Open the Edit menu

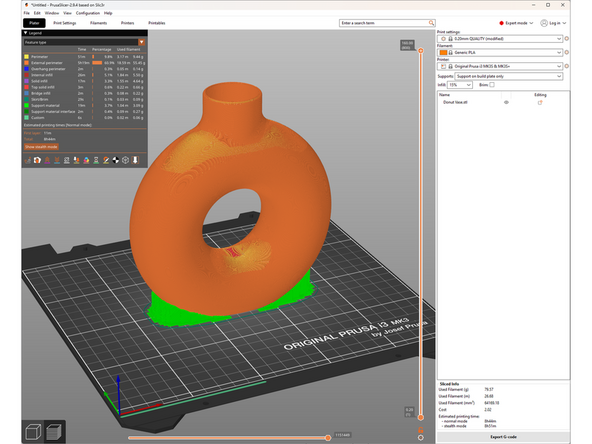click(x=37, y=13)
